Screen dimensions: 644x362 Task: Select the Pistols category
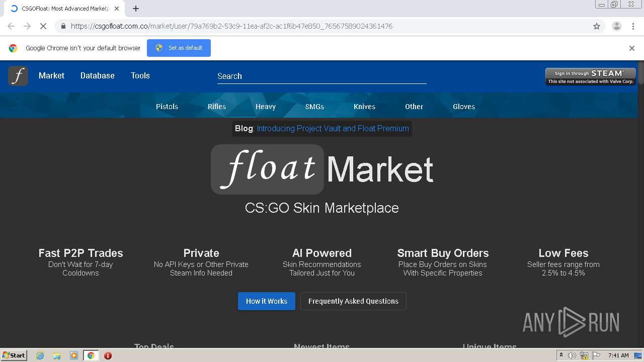[167, 107]
